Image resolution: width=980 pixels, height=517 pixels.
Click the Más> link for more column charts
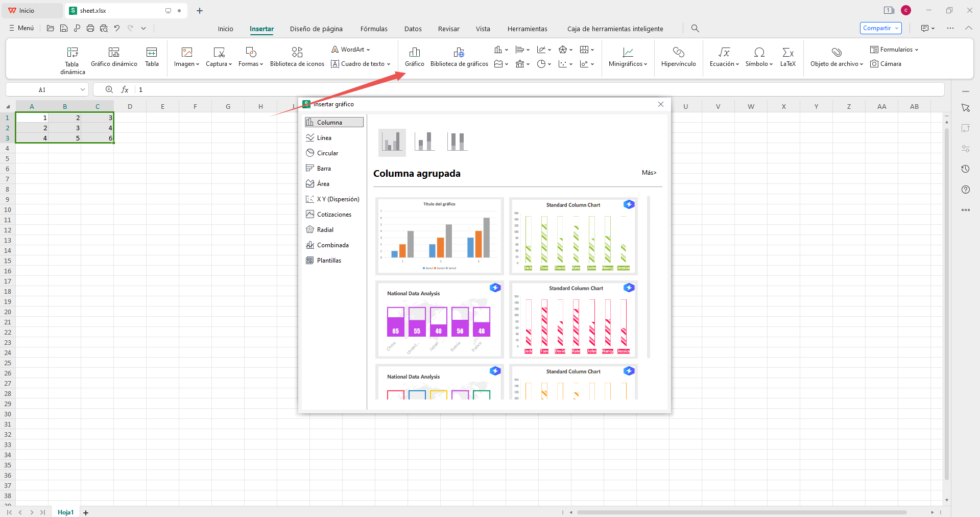click(649, 173)
